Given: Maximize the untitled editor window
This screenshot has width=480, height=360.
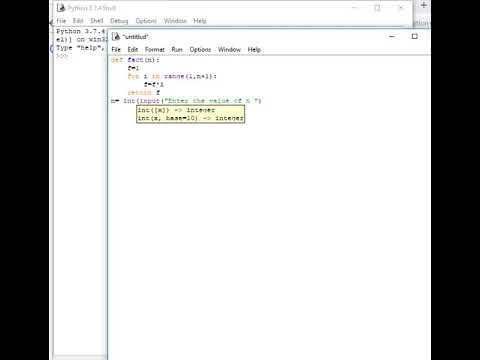Looking at the screenshot, I should pyautogui.click(x=414, y=36).
